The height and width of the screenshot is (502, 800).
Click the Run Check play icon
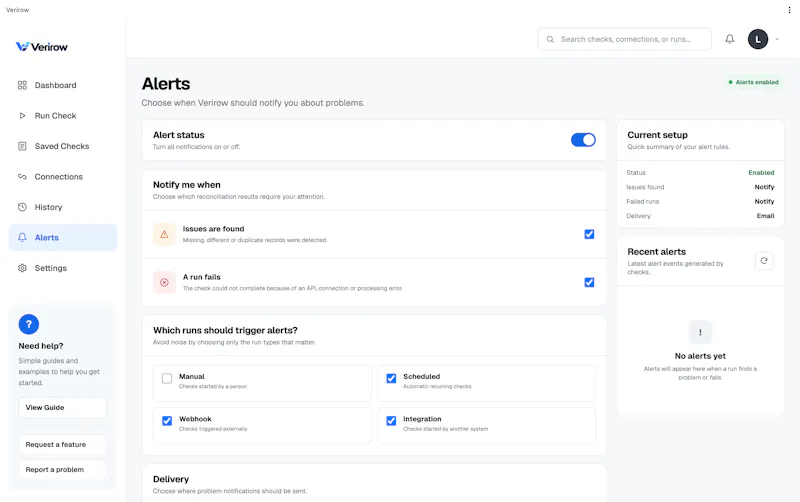(x=22, y=116)
